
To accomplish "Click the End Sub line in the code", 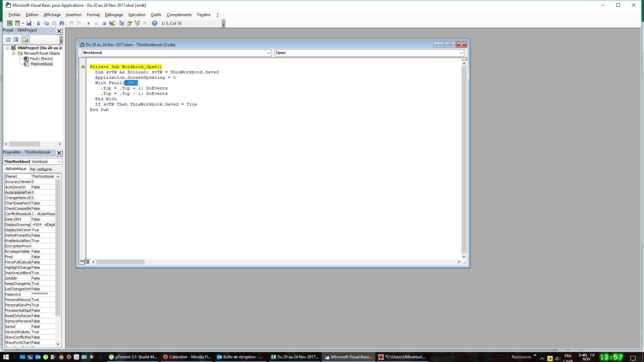I will 99,110.
